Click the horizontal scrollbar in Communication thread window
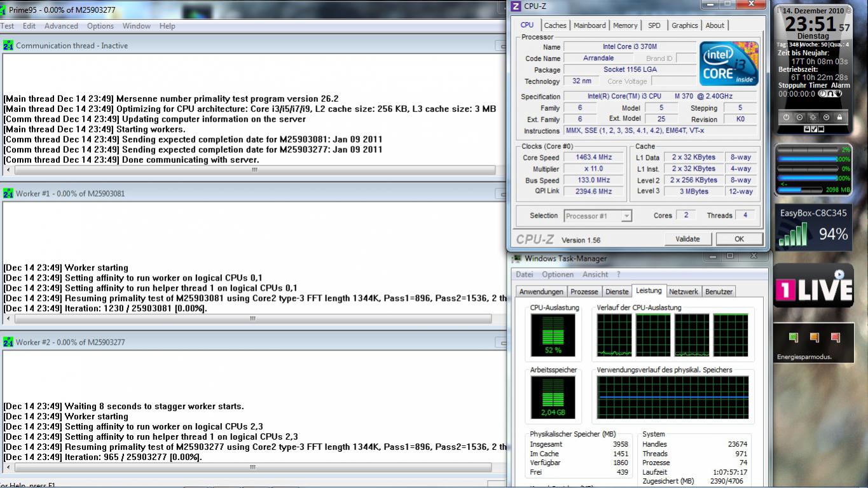This screenshot has height=488, width=868. click(254, 170)
